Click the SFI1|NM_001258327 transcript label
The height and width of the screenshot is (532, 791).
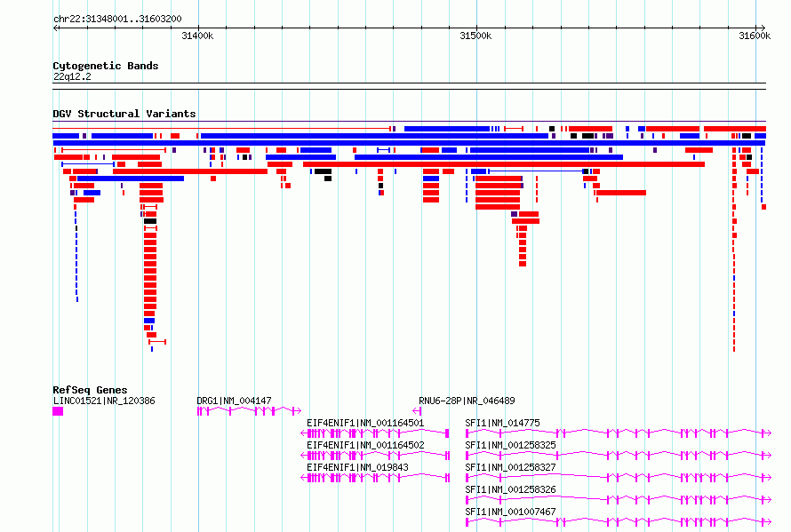510,467
